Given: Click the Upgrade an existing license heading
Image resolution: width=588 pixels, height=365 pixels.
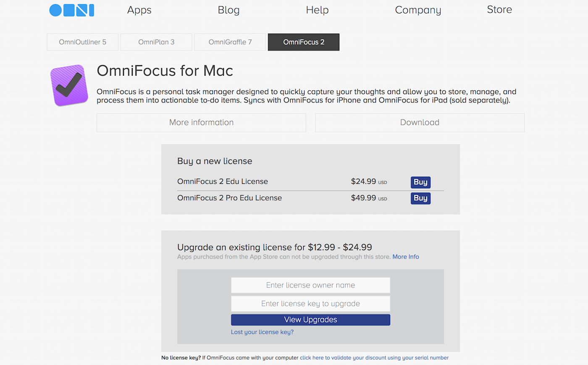Looking at the screenshot, I should (x=274, y=247).
